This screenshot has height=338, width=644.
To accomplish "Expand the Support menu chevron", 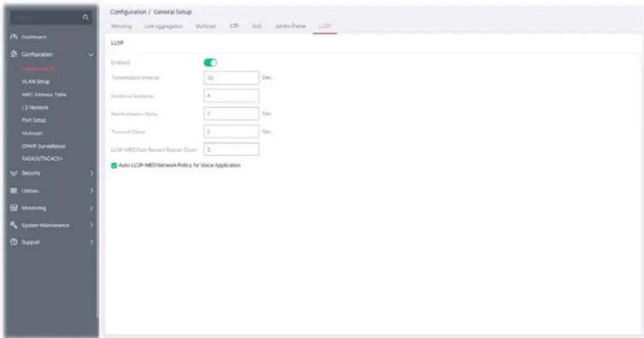I will 92,242.
